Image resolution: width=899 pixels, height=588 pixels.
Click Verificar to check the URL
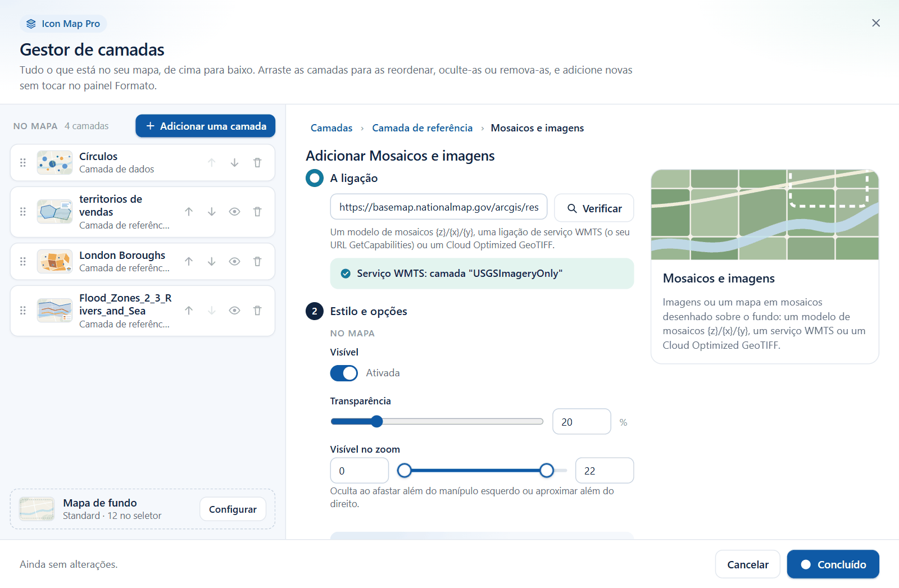pyautogui.click(x=594, y=208)
